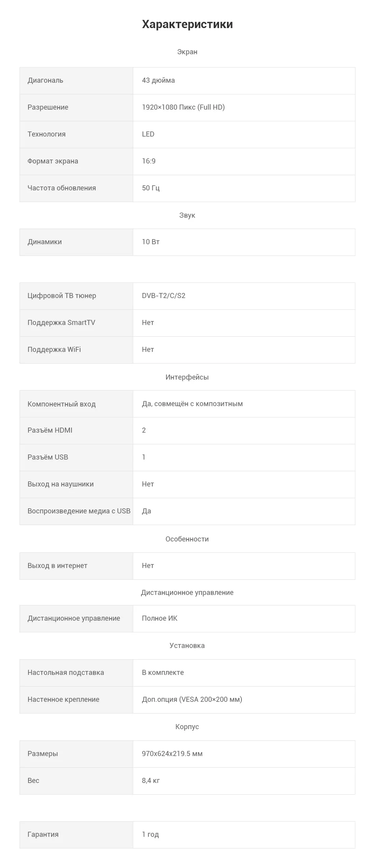Viewport: 375px width, 868px height.
Task: Select the Экран section title
Action: click(x=187, y=52)
